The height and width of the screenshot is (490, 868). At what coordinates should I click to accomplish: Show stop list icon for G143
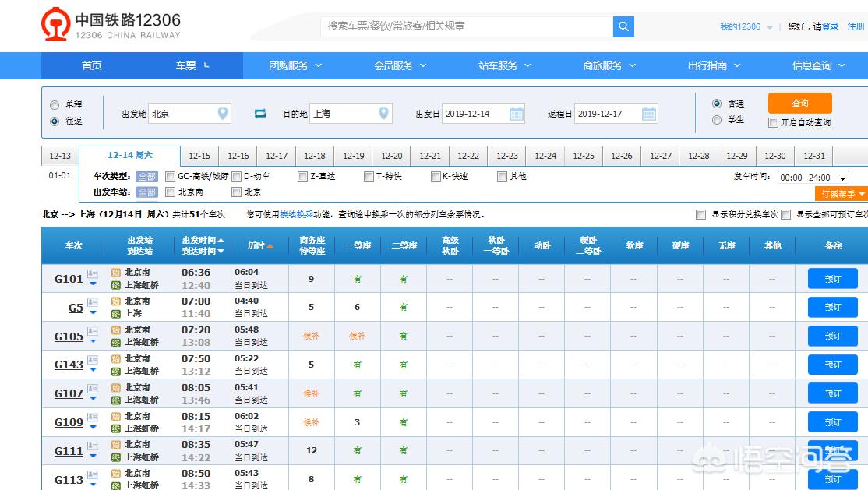(93, 360)
